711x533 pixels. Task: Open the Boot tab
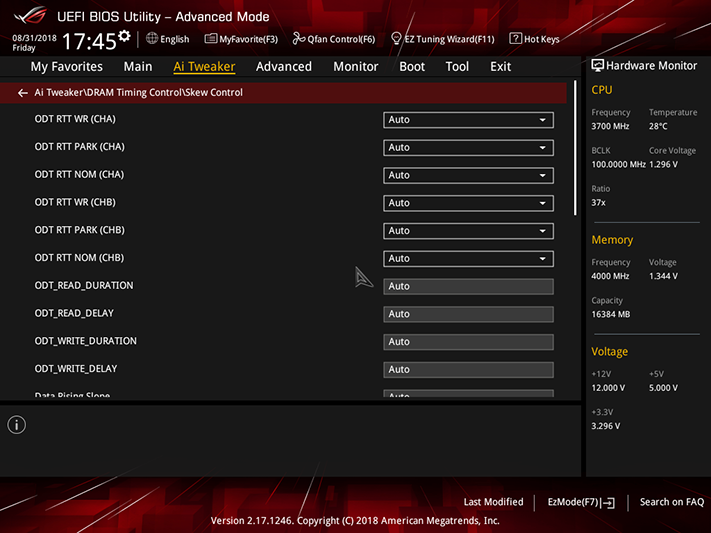[x=412, y=67]
